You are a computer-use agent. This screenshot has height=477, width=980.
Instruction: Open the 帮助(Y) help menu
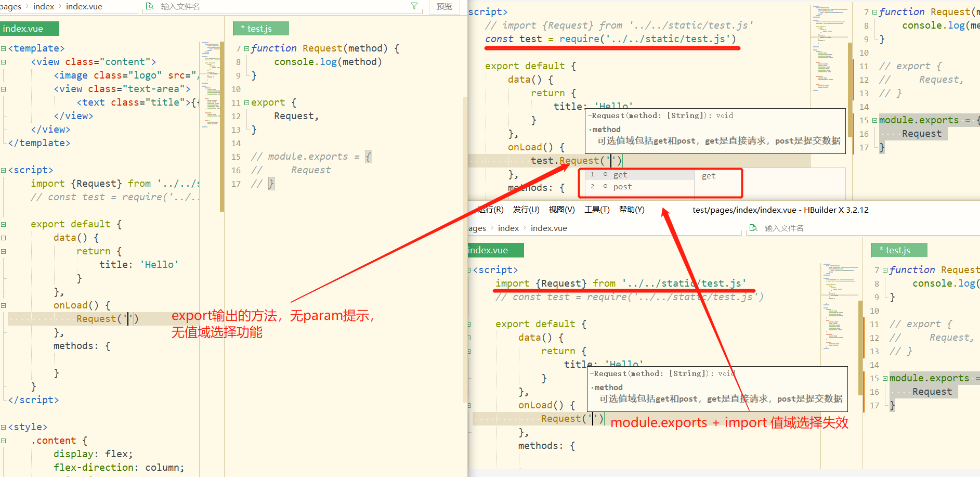tap(632, 210)
